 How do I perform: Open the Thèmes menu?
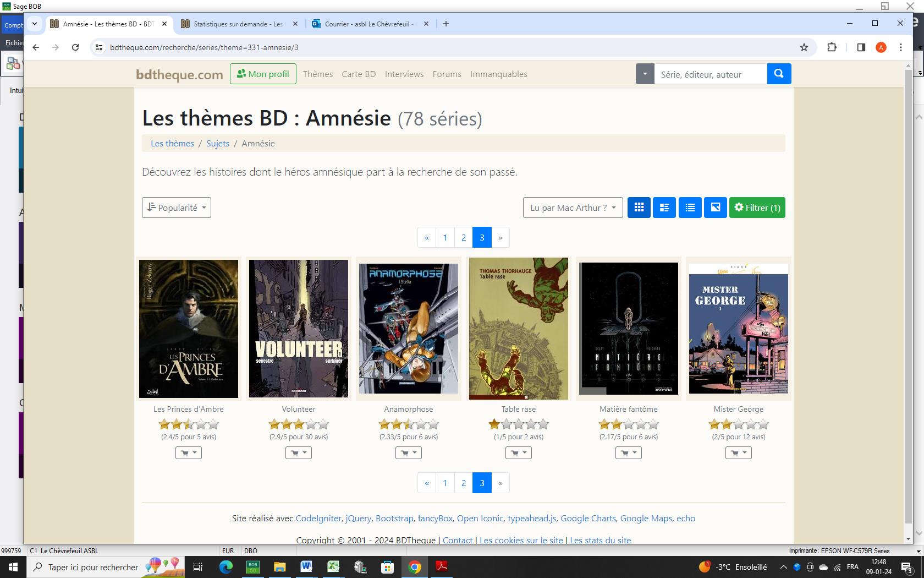click(318, 74)
